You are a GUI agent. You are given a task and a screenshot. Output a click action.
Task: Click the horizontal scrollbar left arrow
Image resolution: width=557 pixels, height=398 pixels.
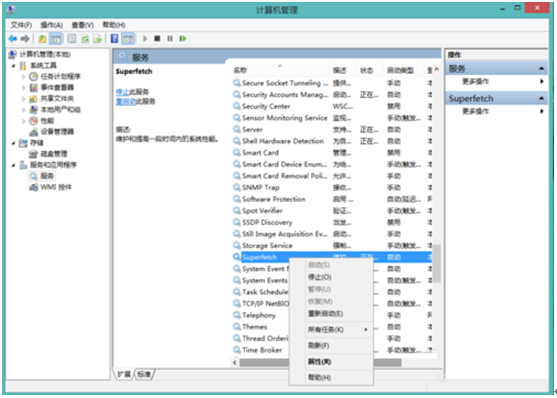pos(234,362)
